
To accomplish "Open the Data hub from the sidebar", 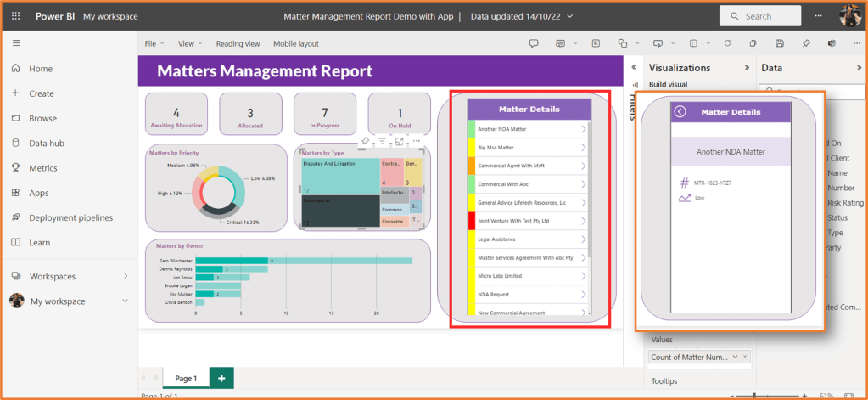I will 46,144.
